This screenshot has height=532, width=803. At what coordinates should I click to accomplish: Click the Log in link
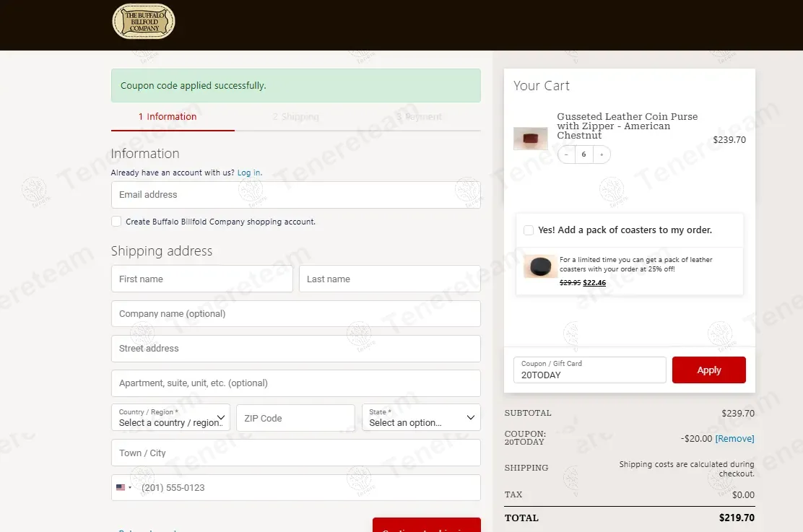point(249,173)
